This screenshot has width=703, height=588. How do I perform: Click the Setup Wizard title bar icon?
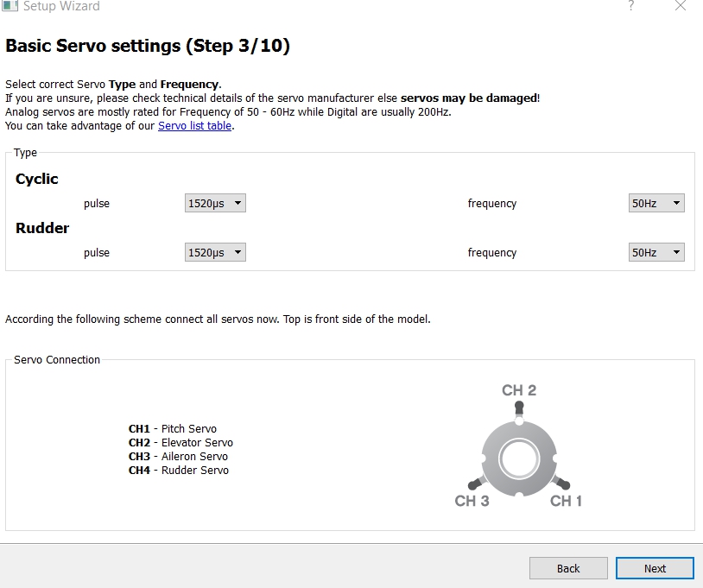coord(9,6)
